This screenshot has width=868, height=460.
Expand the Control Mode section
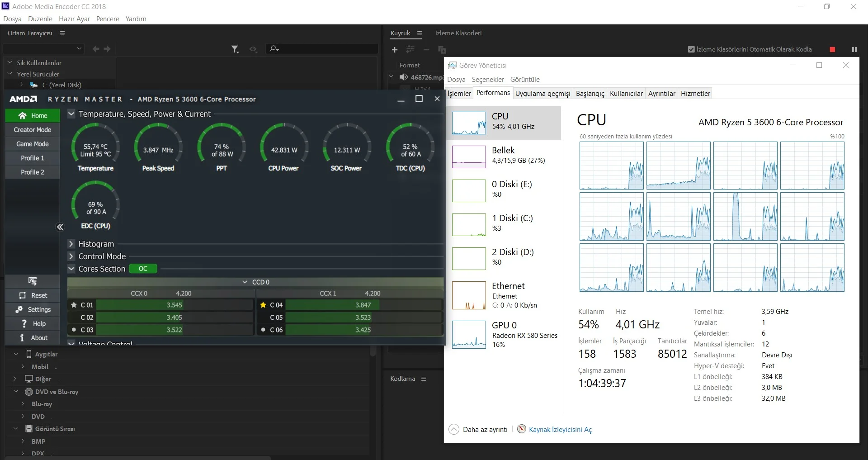coord(71,256)
